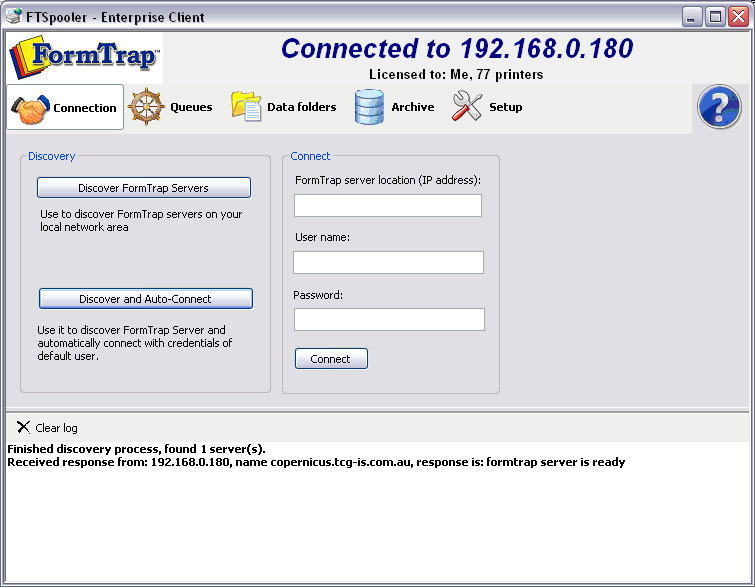Open help with the blue question mark
This screenshot has width=755, height=587.
[718, 107]
